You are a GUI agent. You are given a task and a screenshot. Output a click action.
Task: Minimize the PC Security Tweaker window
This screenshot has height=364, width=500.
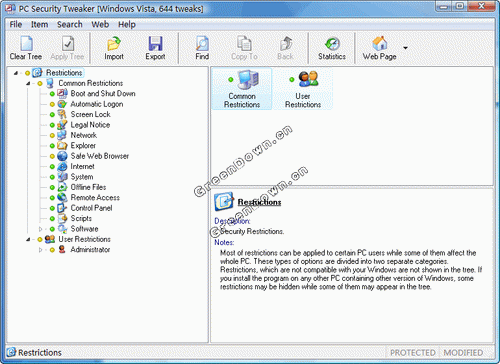point(443,6)
